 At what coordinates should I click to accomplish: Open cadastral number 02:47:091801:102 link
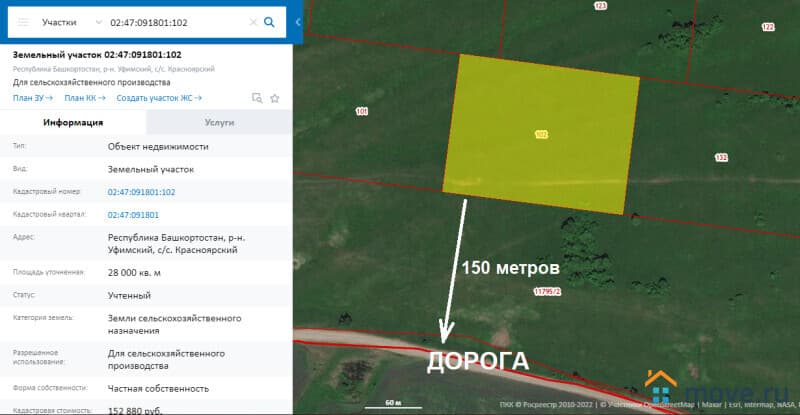click(x=141, y=192)
